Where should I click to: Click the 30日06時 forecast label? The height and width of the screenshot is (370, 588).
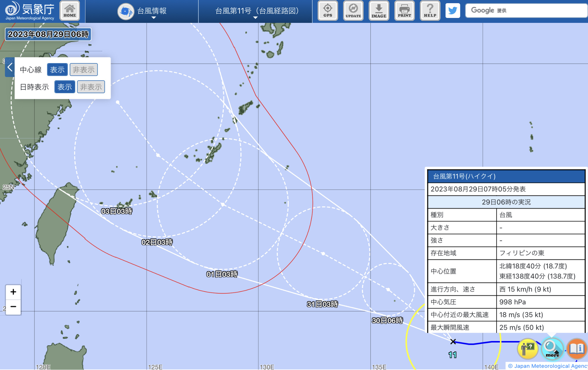pyautogui.click(x=387, y=320)
